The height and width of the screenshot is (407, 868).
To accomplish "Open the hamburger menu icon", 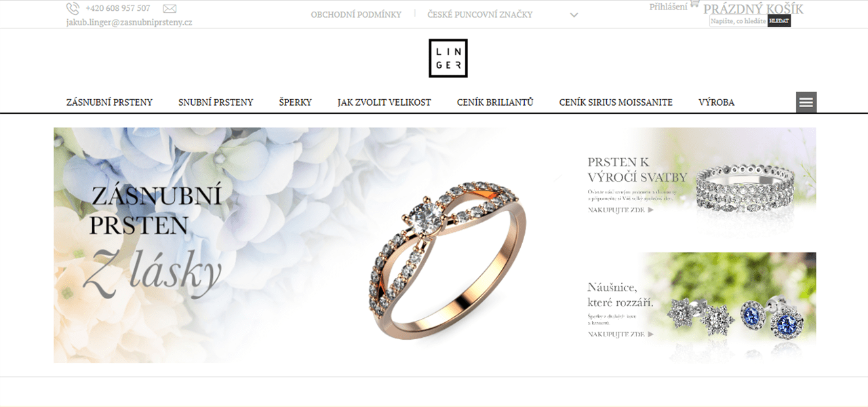I will click(x=806, y=102).
